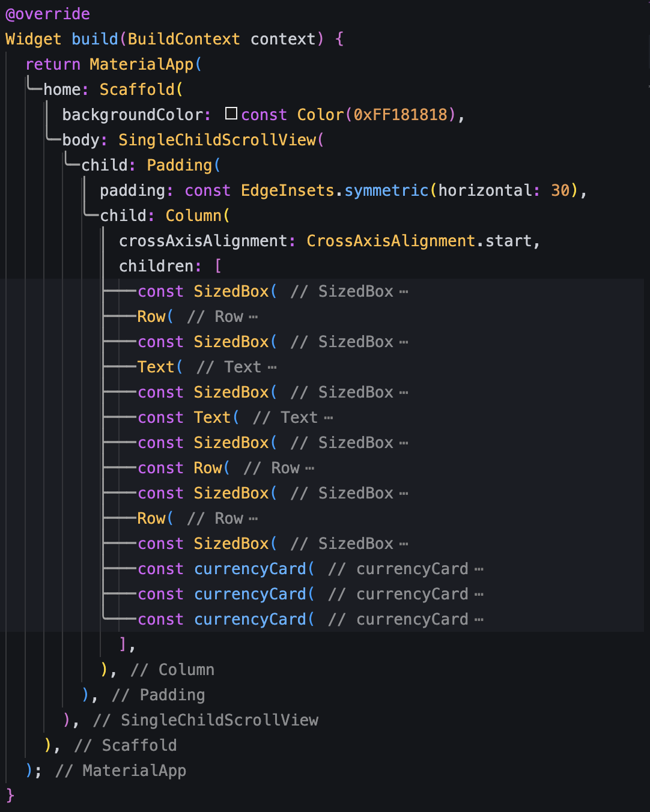The height and width of the screenshot is (812, 650).
Task: Click the lowercase 'padding' property name
Action: coord(132,190)
